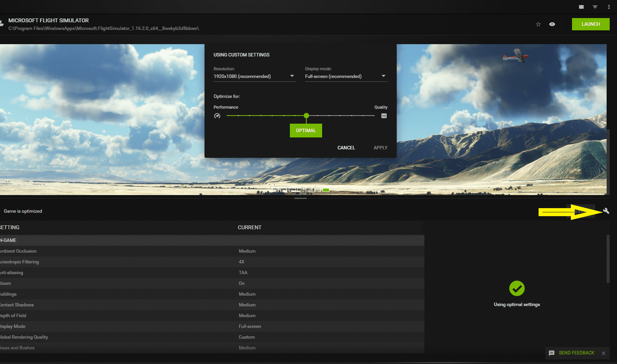Select the last green screenshot thumbnail
This screenshot has width=617, height=364.
pyautogui.click(x=326, y=189)
